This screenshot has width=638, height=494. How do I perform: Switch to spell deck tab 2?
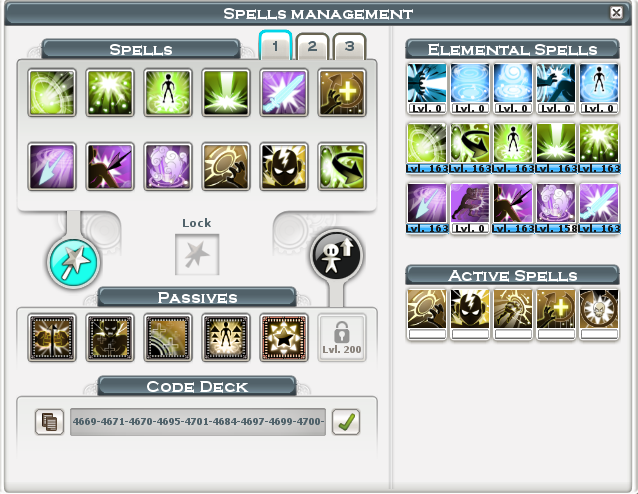point(312,46)
